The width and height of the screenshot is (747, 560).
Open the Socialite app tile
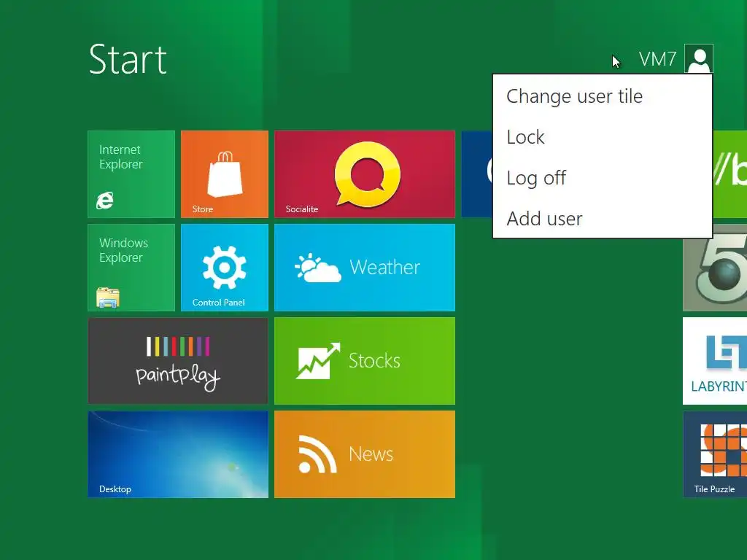(365, 174)
